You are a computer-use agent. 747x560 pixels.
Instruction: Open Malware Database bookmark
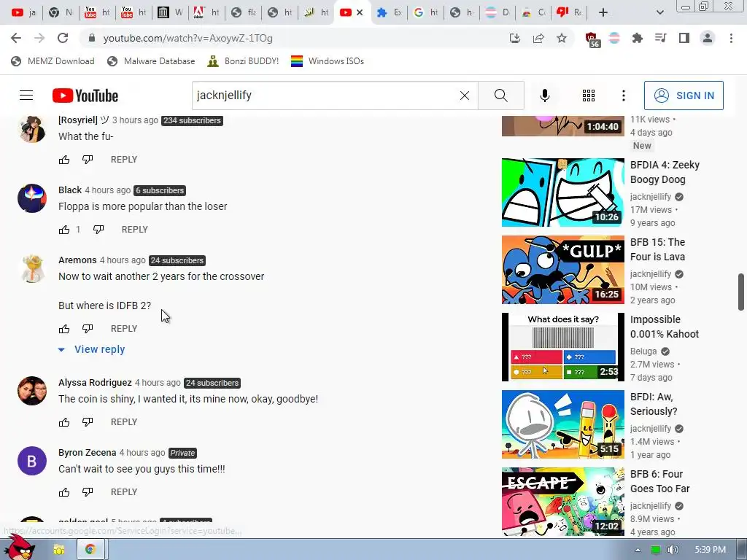[151, 61]
